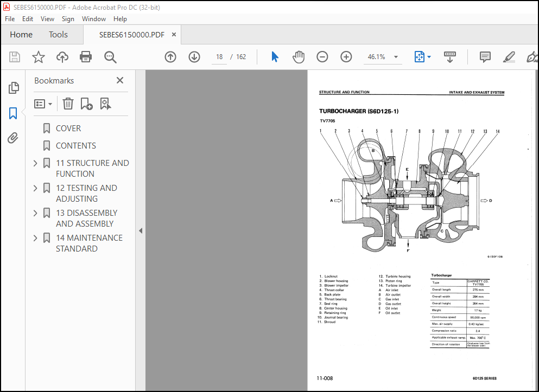Expand 13 DISASSEMBLY AND ASSEMBLY bookmark

pos(35,213)
